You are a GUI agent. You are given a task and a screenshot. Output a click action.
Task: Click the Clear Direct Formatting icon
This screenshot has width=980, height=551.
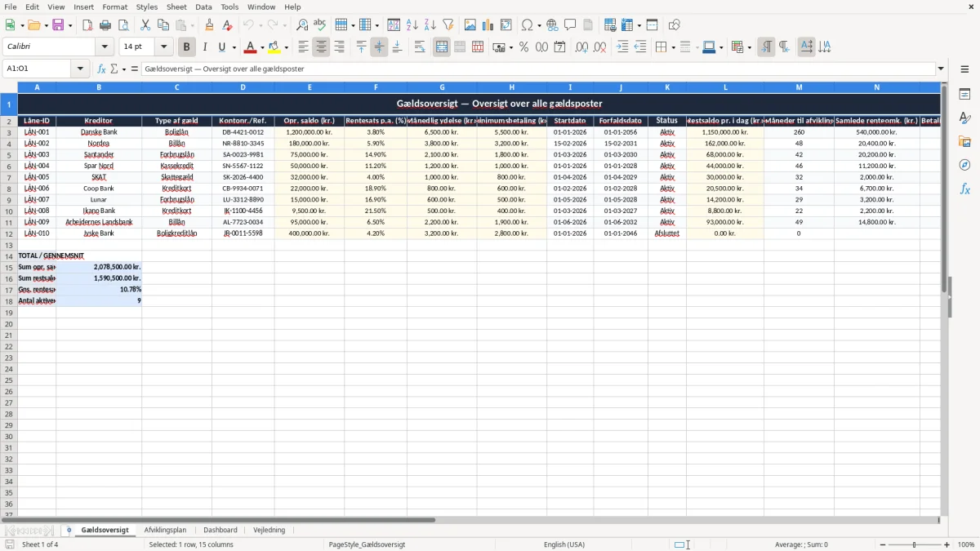[228, 25]
